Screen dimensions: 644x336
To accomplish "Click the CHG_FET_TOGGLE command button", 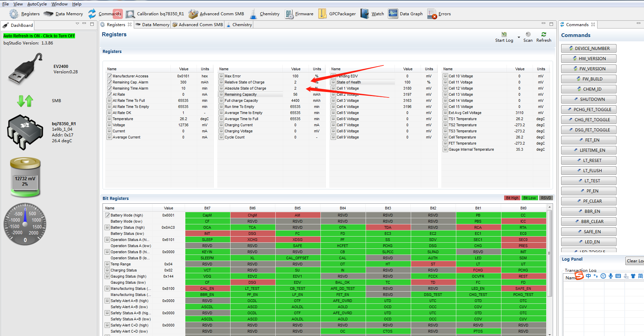I will click(589, 119).
